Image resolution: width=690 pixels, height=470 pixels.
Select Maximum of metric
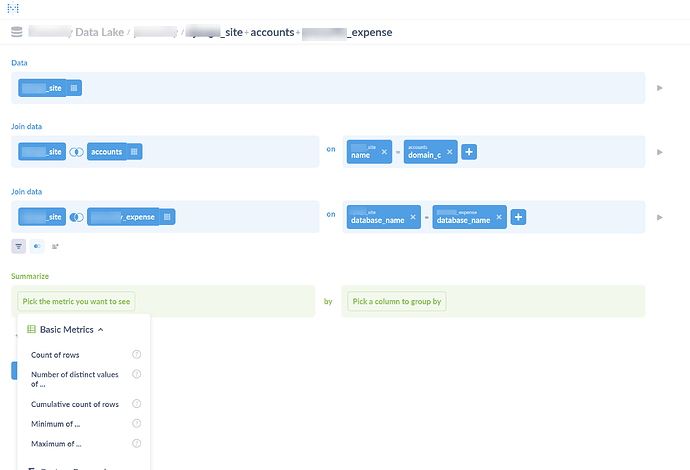point(56,444)
